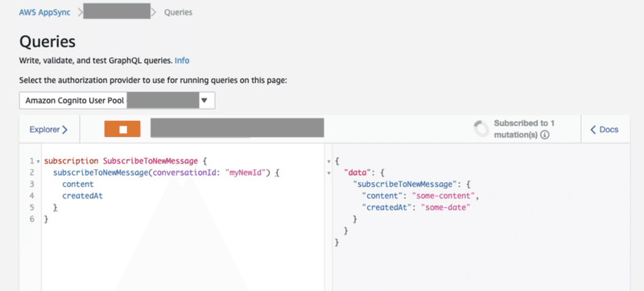Stop the running subscription with the orange button
The image size is (644, 291).
[122, 129]
